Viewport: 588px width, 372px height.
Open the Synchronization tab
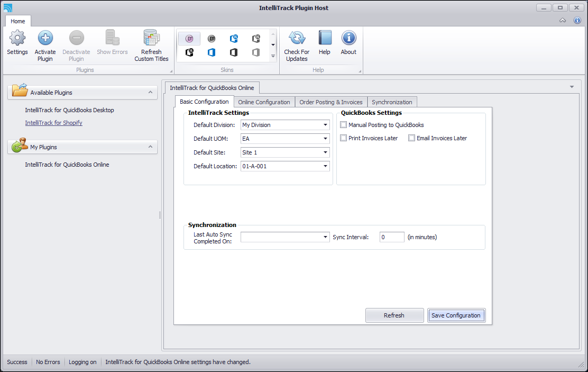(x=392, y=102)
